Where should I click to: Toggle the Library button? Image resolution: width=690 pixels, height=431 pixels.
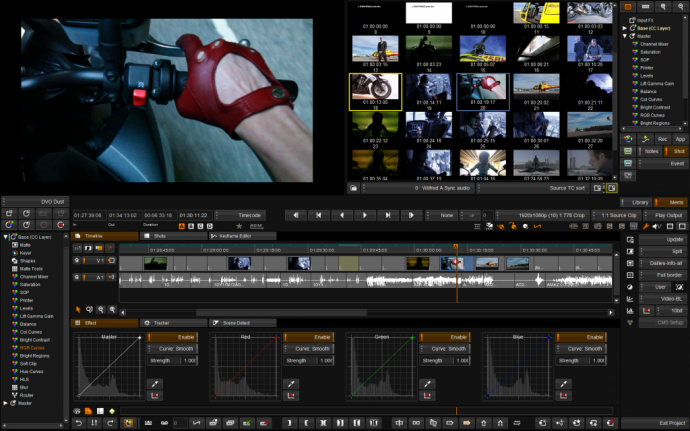(636, 203)
